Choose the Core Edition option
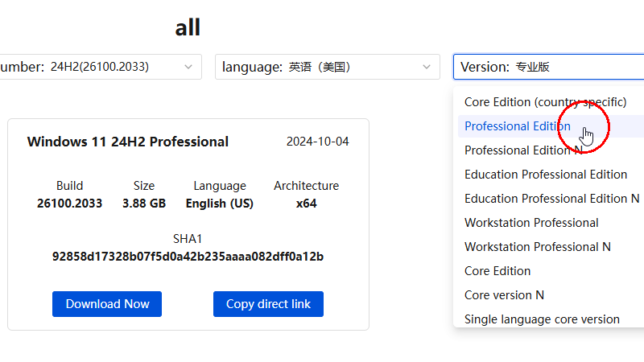 [x=497, y=271]
